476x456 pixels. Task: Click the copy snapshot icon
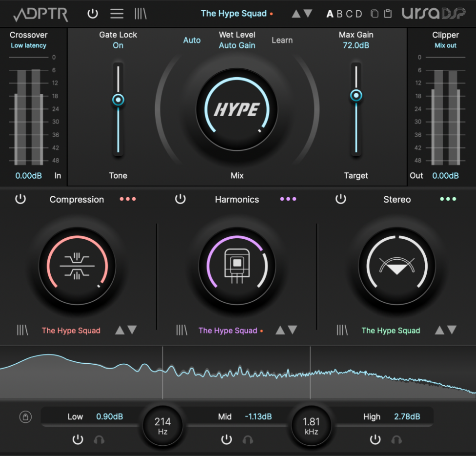point(374,14)
